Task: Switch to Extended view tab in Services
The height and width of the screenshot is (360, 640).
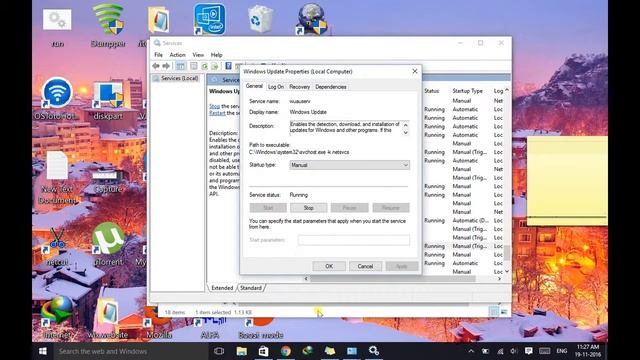Action: coord(222,288)
